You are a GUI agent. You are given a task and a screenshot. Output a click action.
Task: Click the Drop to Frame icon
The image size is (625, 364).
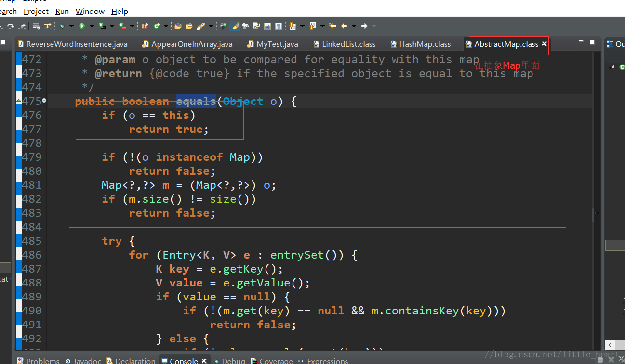[x=36, y=26]
